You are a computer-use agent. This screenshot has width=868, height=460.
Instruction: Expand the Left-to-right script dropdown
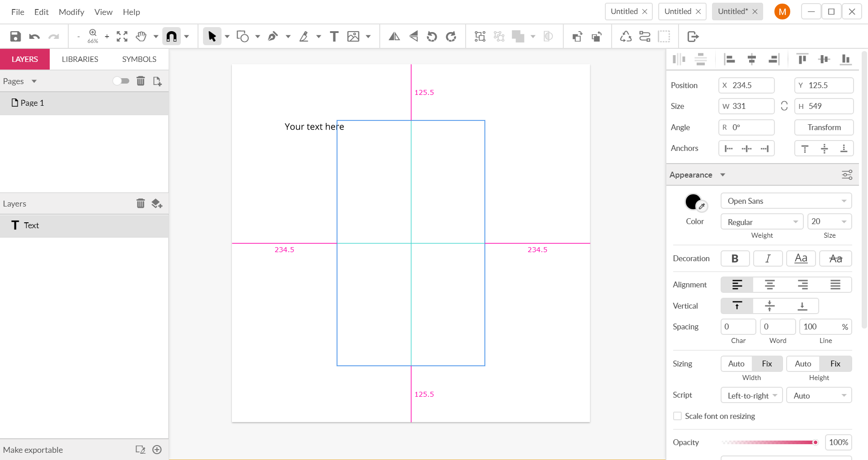pos(751,395)
